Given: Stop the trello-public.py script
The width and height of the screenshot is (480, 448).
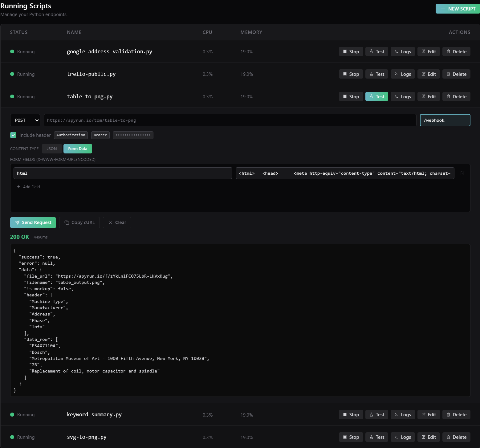Looking at the screenshot, I should (x=351, y=74).
